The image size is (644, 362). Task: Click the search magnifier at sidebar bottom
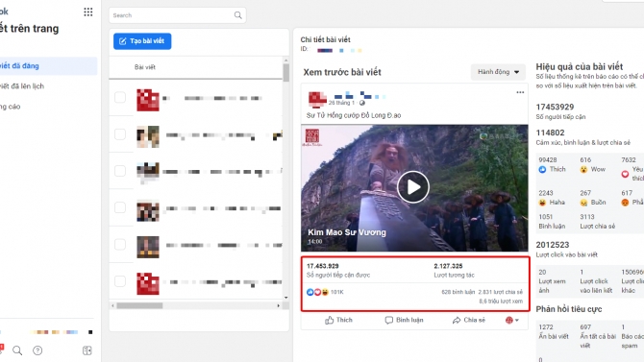[17, 350]
